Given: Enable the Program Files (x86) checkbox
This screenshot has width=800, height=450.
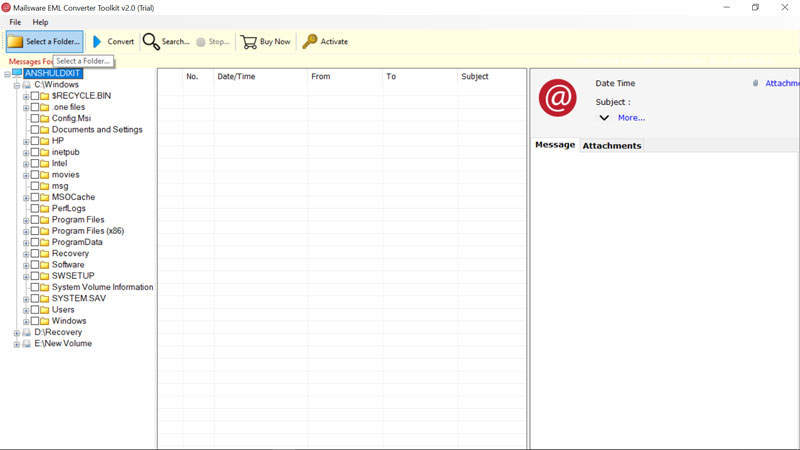Looking at the screenshot, I should pos(35,231).
